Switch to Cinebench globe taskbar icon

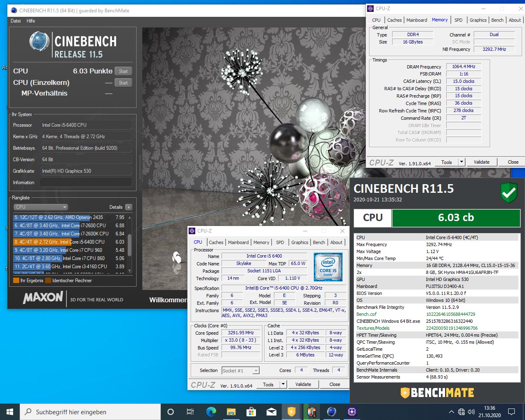(331, 412)
